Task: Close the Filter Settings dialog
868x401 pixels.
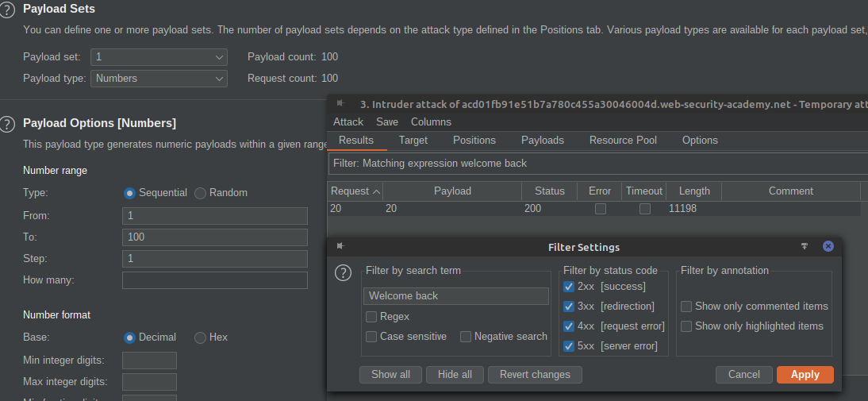Action: tap(828, 246)
